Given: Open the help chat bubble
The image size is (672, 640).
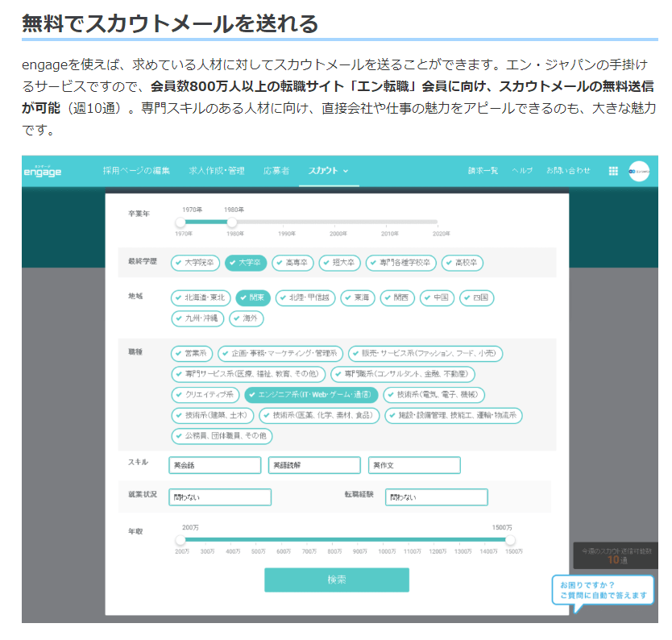Looking at the screenshot, I should click(602, 591).
